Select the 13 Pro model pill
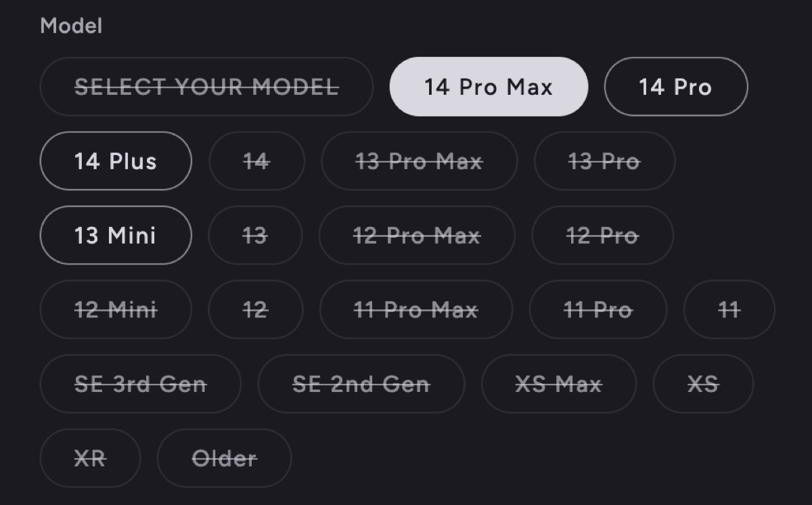812x505 pixels. [x=604, y=161]
